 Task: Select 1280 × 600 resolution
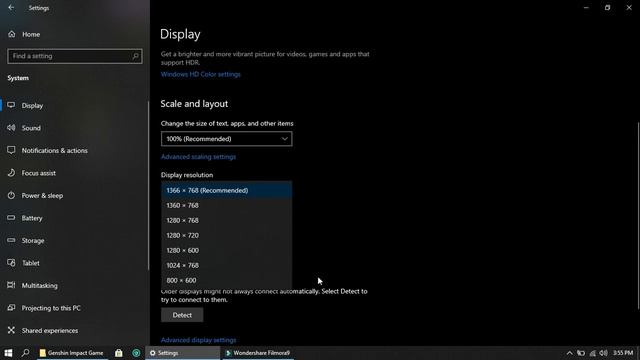click(x=227, y=250)
